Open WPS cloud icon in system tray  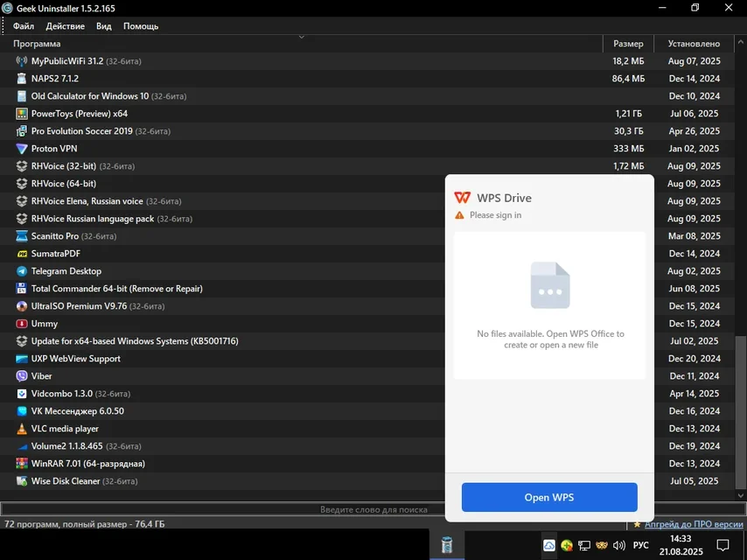pos(549,545)
